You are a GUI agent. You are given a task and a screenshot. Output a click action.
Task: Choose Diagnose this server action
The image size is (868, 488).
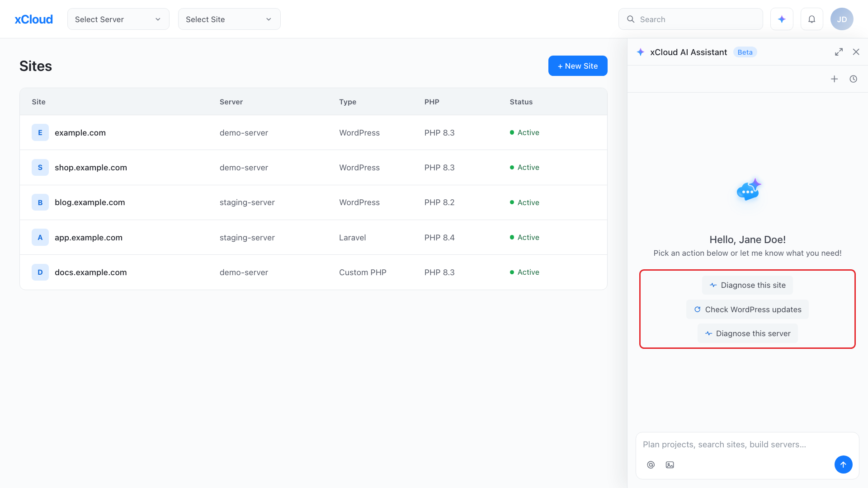click(747, 333)
